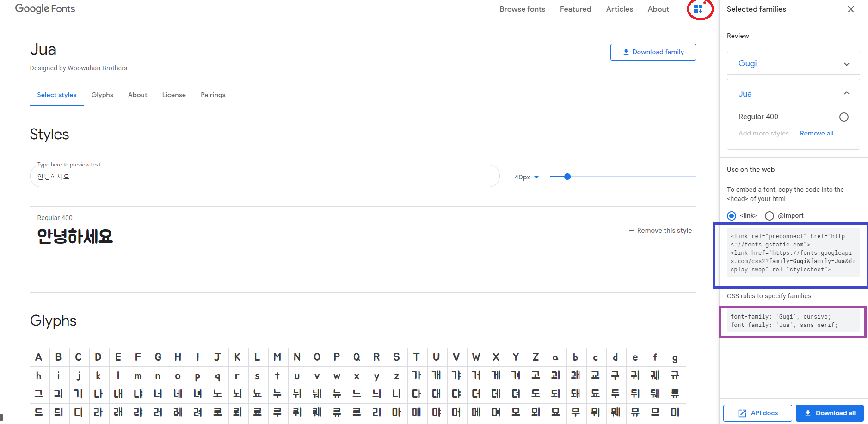Switch to the License tab
This screenshot has width=868, height=424.
tap(174, 95)
